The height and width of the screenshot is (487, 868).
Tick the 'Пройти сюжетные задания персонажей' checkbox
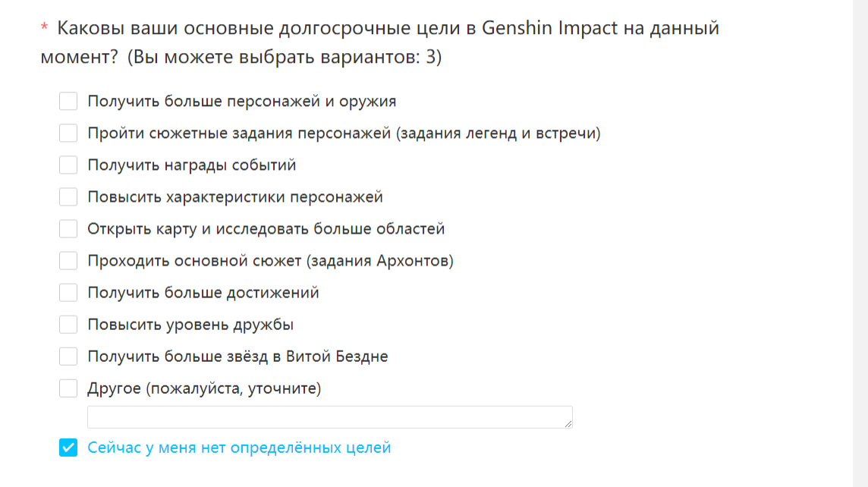pyautogui.click(x=68, y=134)
